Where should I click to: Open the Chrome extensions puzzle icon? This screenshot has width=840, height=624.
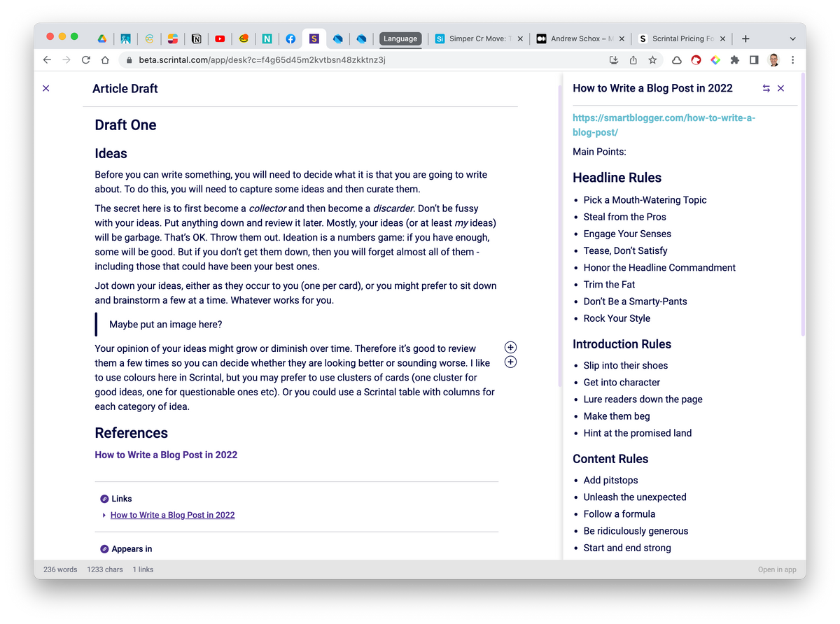coord(734,60)
